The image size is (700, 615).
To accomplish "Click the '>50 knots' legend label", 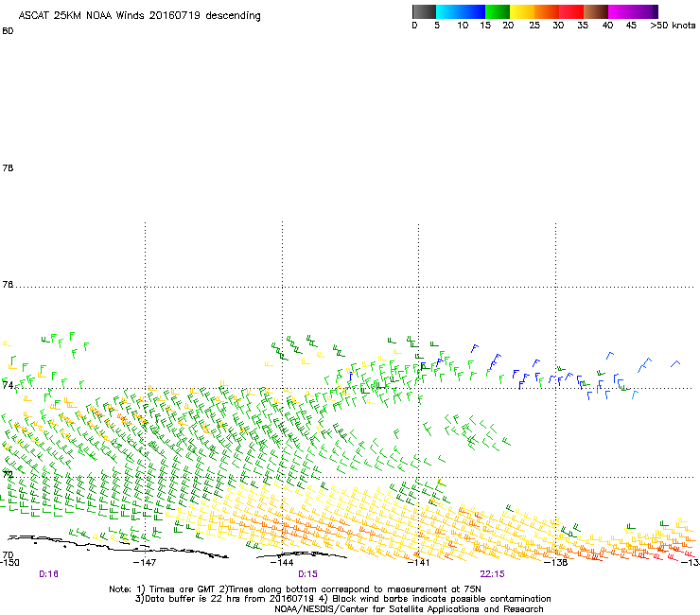I will tap(673, 26).
